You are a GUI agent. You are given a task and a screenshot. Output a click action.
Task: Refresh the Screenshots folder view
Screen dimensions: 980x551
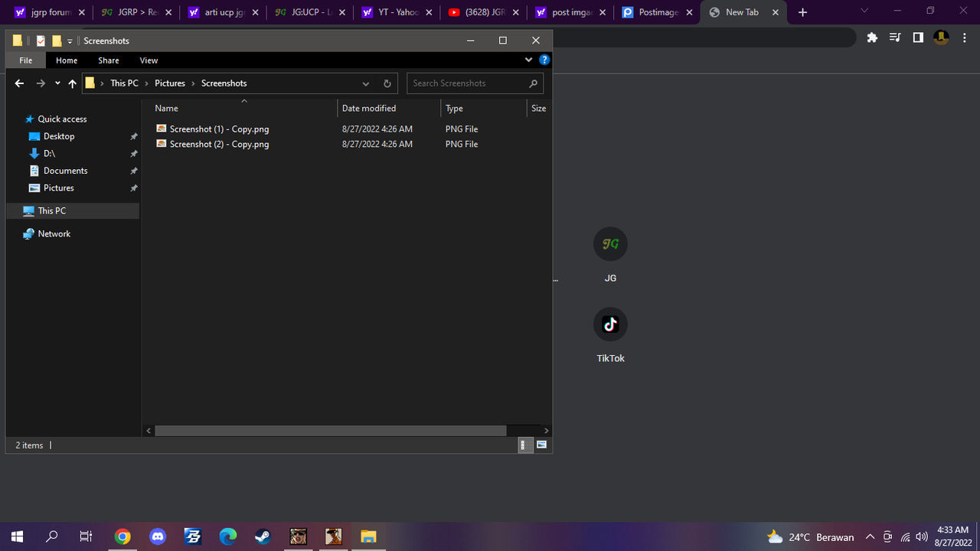pos(387,83)
